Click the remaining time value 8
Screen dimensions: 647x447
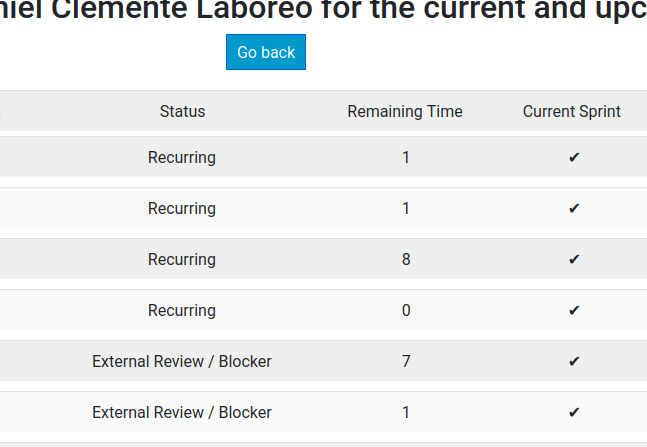tap(406, 259)
